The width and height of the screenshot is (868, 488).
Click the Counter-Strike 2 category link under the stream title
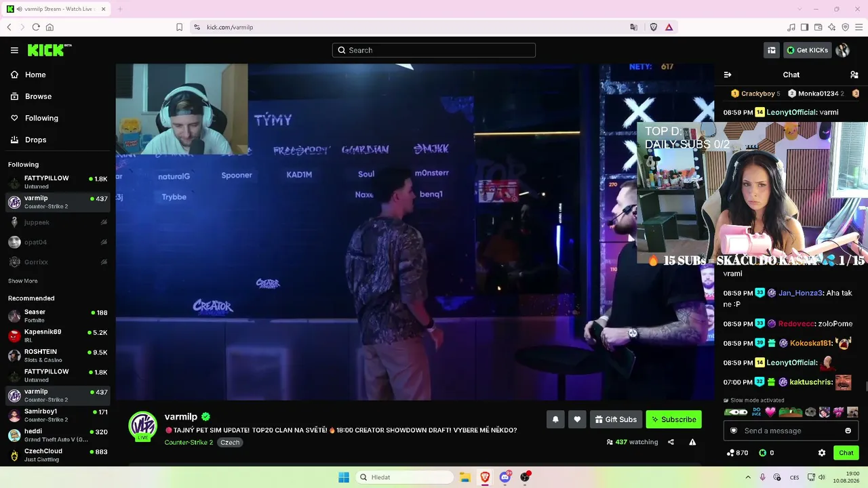[x=189, y=443]
